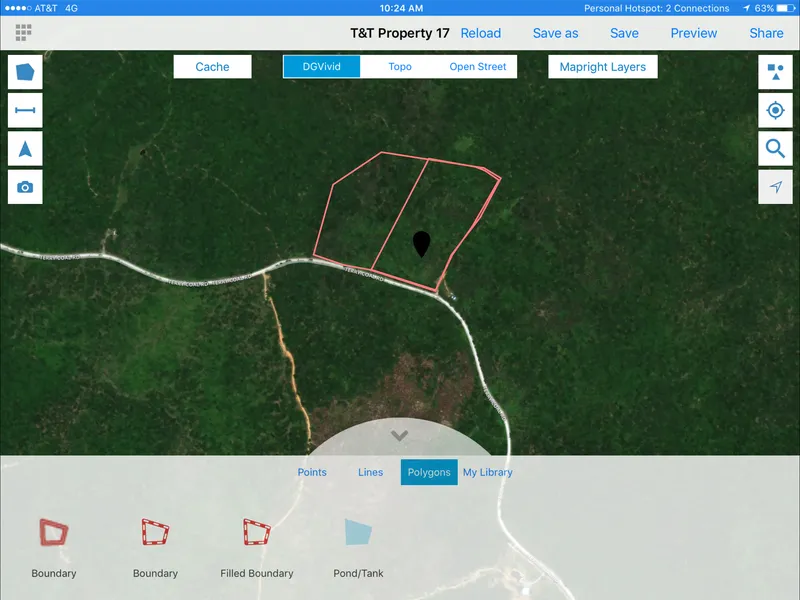Open the shapes tool icon
The width and height of the screenshot is (800, 600).
point(775,73)
